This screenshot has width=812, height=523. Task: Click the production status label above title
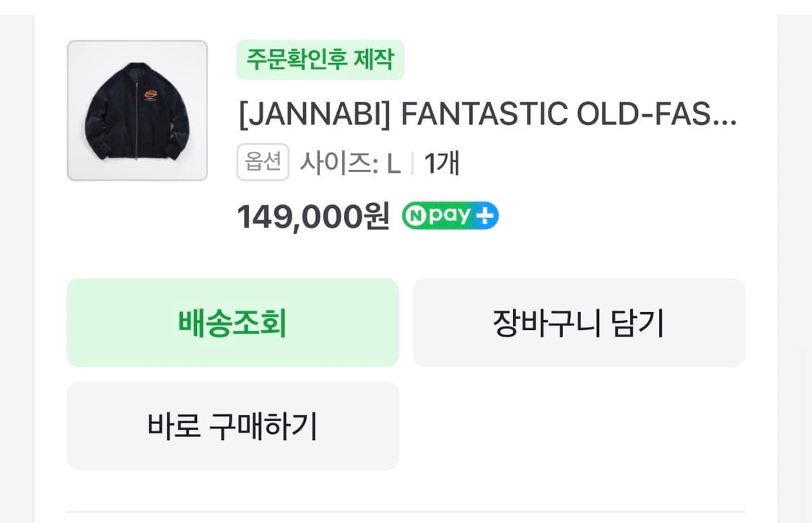(320, 61)
